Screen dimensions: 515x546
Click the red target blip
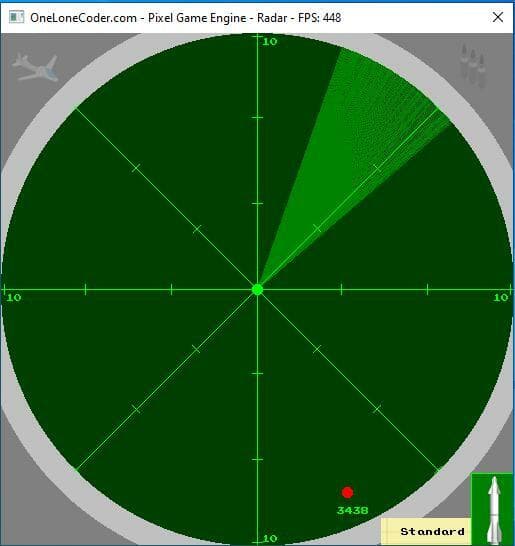click(347, 492)
